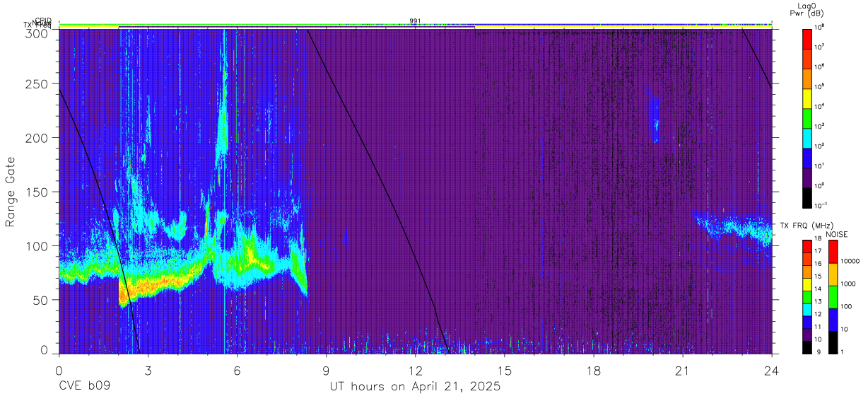Click the 'NOISE' colorbar title
868x401 pixels.
point(837,234)
